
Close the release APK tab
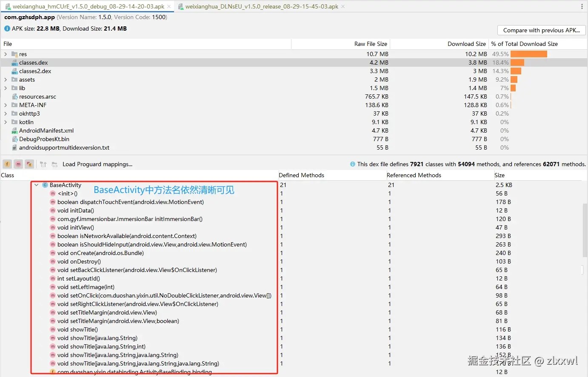point(343,6)
